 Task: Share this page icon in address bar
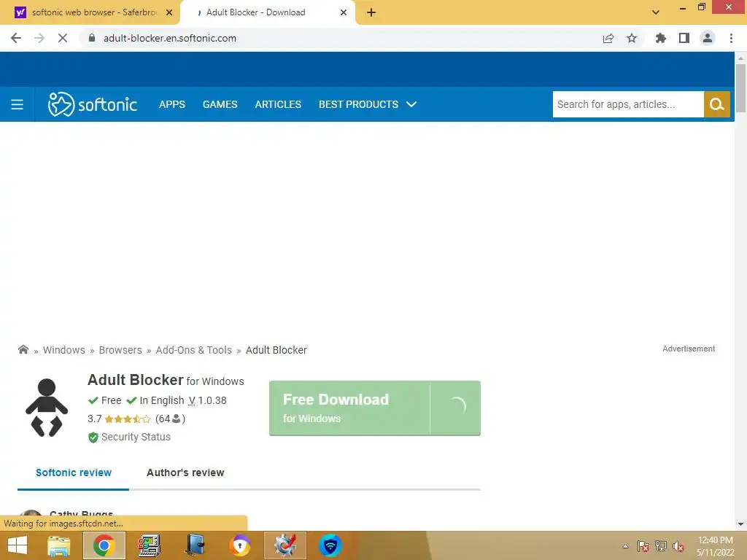click(608, 38)
